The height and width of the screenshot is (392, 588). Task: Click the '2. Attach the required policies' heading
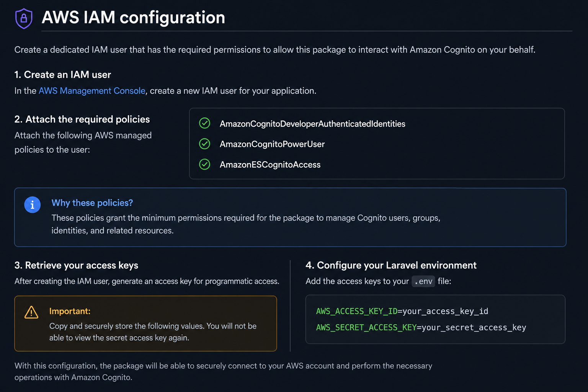click(x=82, y=119)
